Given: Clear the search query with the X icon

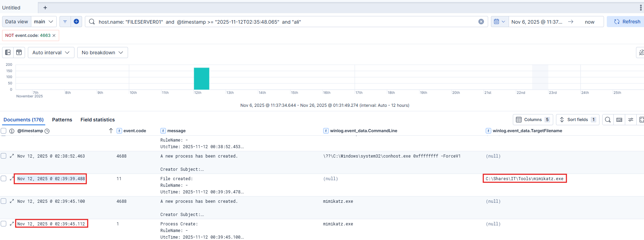Looking at the screenshot, I should click(x=481, y=22).
